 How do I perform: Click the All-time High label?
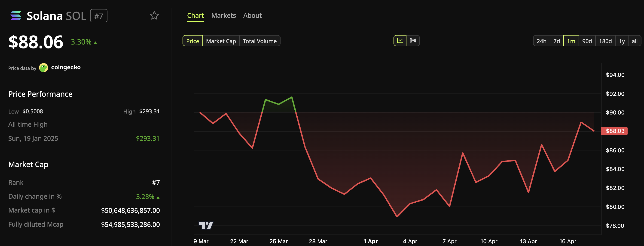pyautogui.click(x=28, y=124)
